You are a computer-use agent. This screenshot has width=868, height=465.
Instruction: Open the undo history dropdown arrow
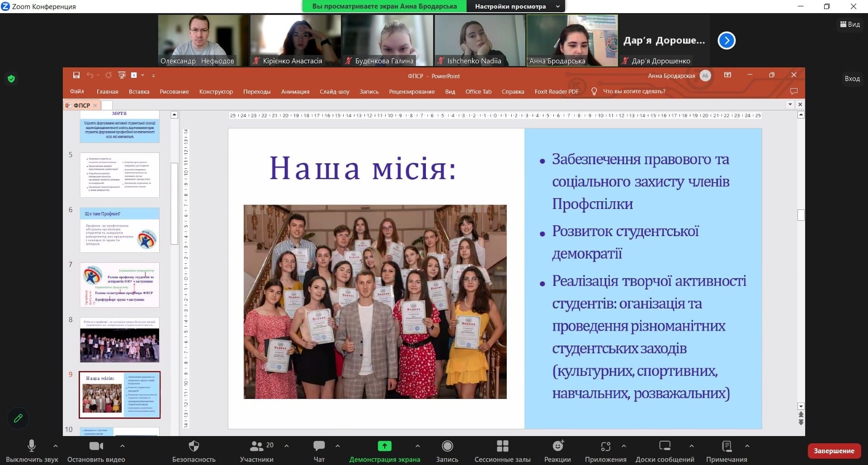coord(98,75)
